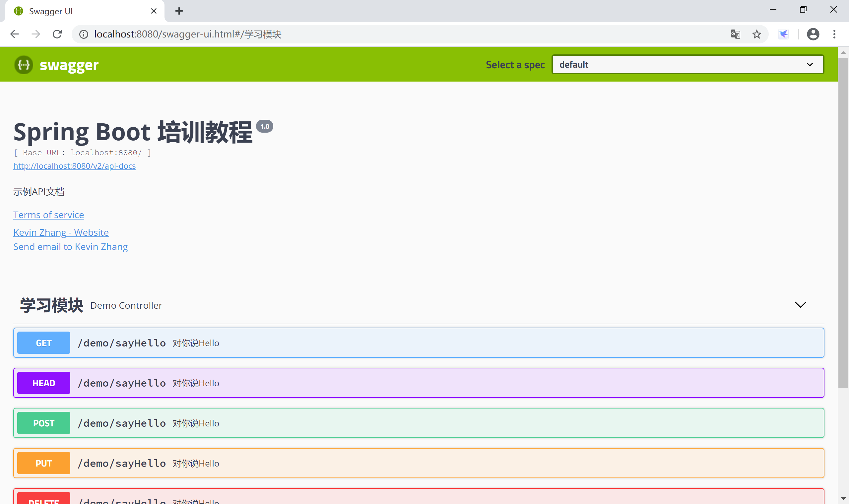
Task: Open the Chrome profile avatar icon
Action: point(813,34)
